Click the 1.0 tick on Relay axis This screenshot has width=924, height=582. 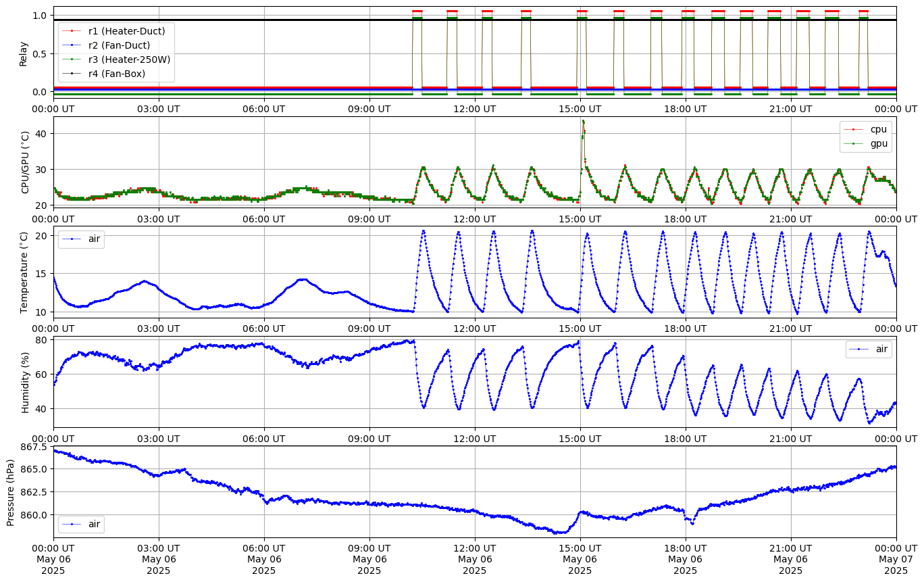(41, 16)
